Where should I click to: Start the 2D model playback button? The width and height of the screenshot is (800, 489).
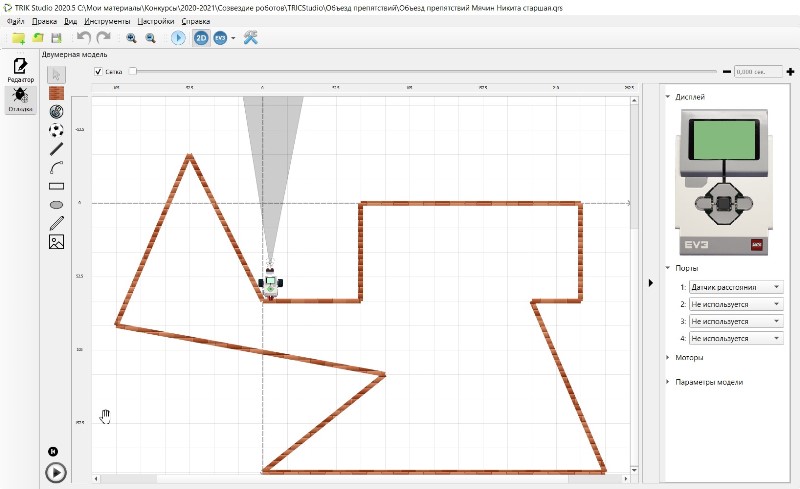(57, 472)
